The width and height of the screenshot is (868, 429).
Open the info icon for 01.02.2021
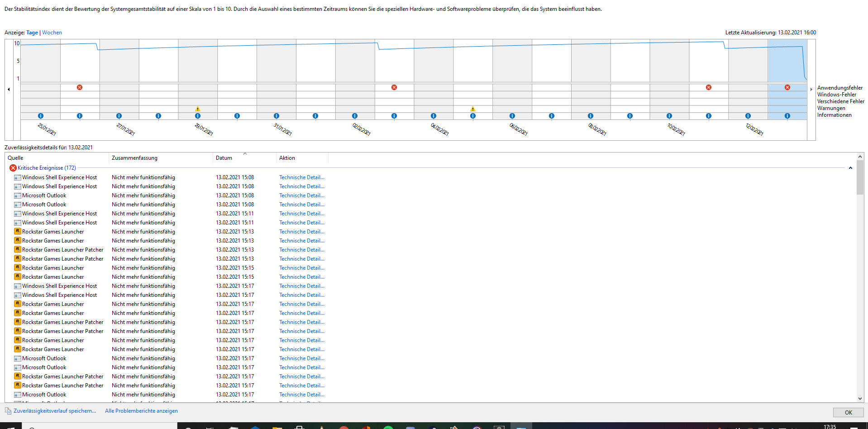[x=315, y=116]
